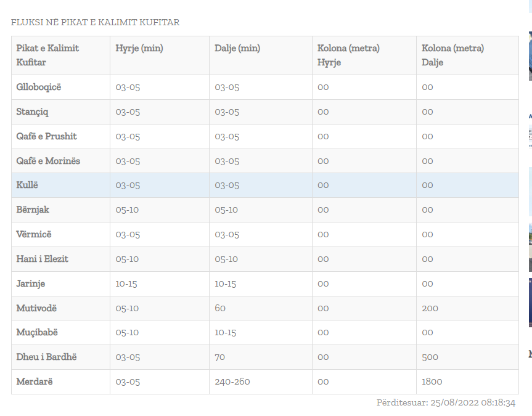This screenshot has height=416, width=532.
Task: Click the Pikat e Kalimit Kufitar header
Action: pos(47,55)
